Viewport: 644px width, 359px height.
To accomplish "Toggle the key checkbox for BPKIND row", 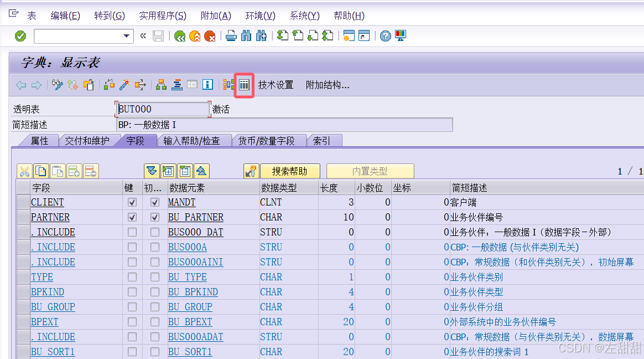I will click(132, 292).
